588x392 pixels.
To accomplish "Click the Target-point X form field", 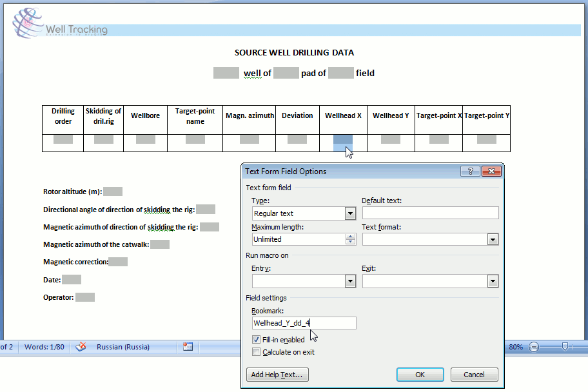I will point(439,139).
